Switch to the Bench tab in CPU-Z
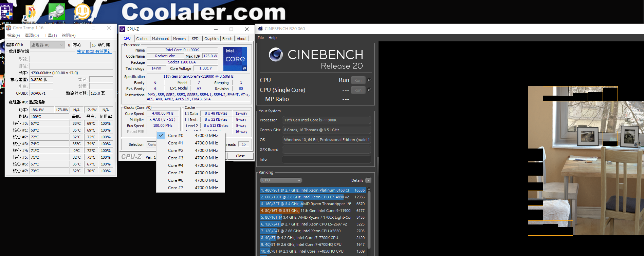Image resolution: width=644 pixels, height=256 pixels. click(227, 39)
